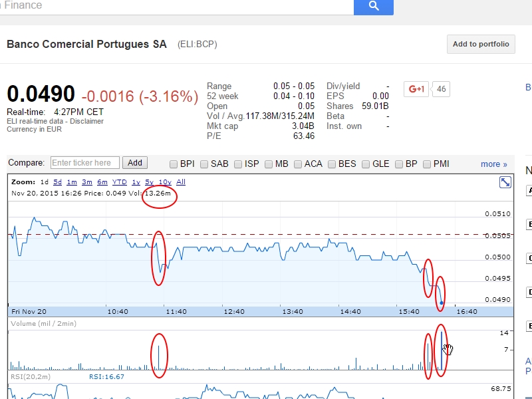Click the 14:40 time axis label
This screenshot has width=532, height=399.
(350, 311)
